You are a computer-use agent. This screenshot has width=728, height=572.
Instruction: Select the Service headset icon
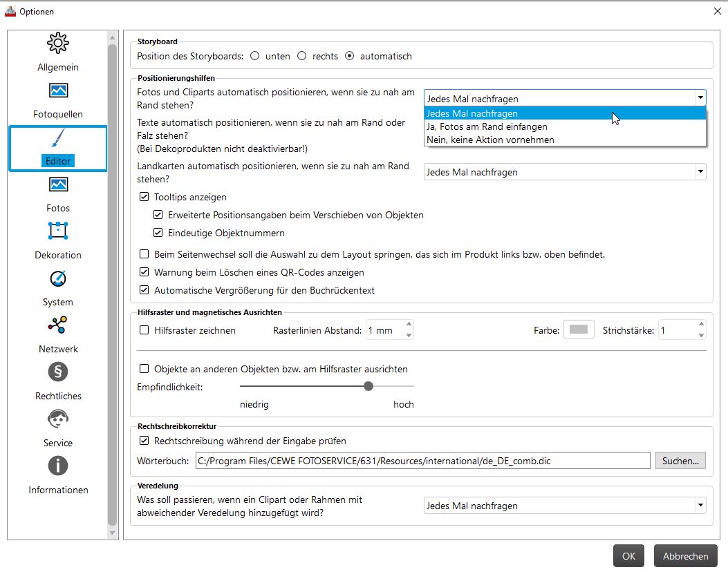point(58,419)
